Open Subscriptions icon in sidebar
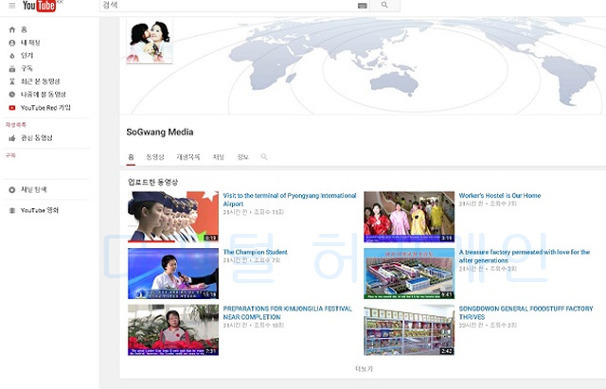Viewport: 606px width, 389px height. tap(12, 69)
